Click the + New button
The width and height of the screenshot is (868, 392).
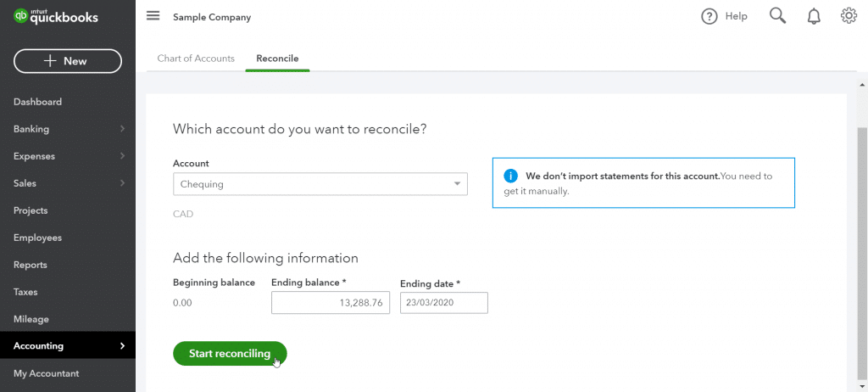[x=68, y=61]
